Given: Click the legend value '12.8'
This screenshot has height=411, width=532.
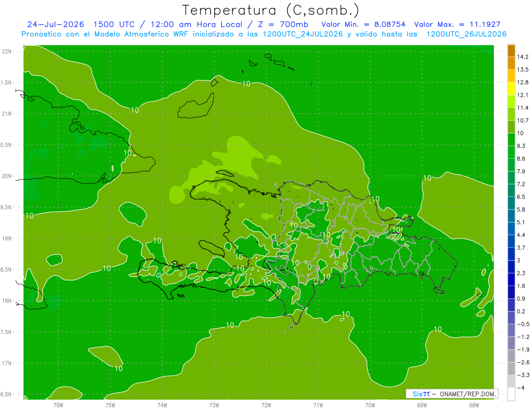Looking at the screenshot, I should tap(523, 82).
